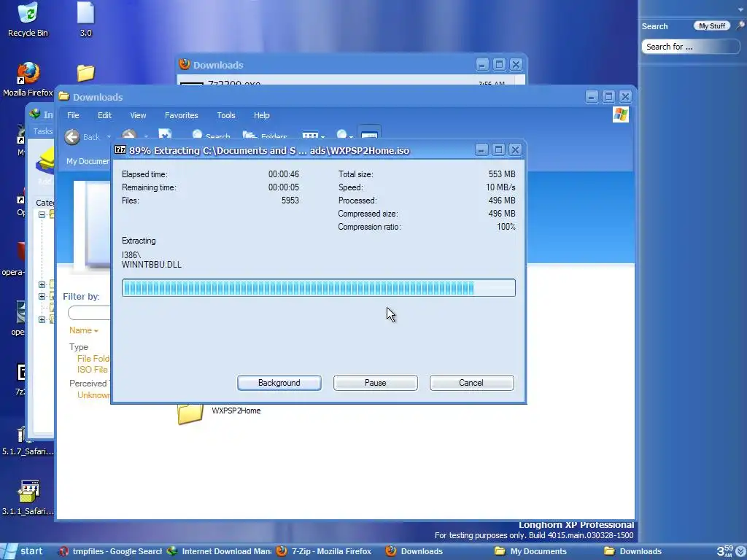Click the Back arrow in Downloads explorer
The image size is (747, 560).
(72, 136)
